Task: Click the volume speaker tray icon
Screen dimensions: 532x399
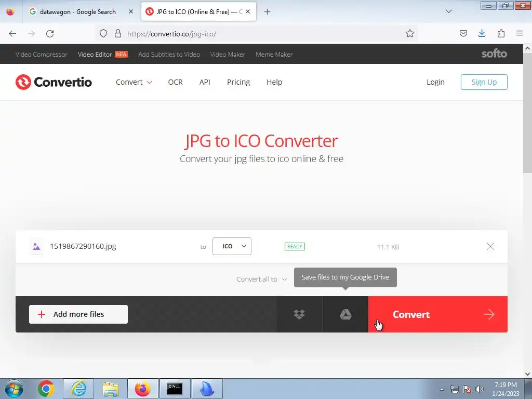Action: coord(480,389)
